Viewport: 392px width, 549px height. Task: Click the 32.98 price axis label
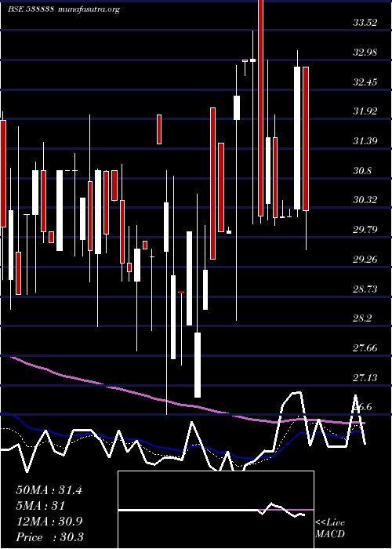click(365, 53)
